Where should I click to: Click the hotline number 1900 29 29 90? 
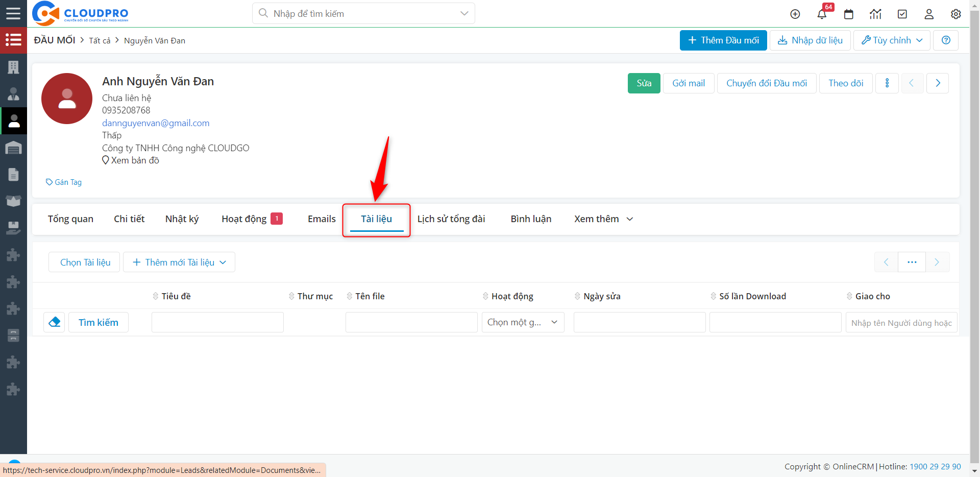pyautogui.click(x=935, y=466)
